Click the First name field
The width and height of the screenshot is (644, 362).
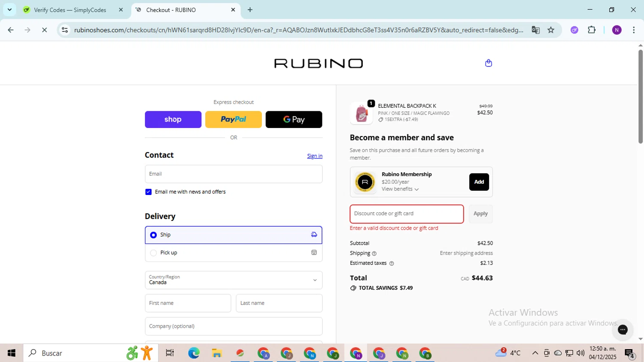pos(188,303)
